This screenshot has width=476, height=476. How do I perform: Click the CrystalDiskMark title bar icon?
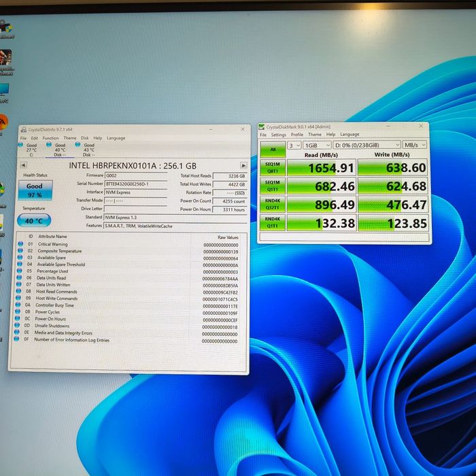pos(262,126)
